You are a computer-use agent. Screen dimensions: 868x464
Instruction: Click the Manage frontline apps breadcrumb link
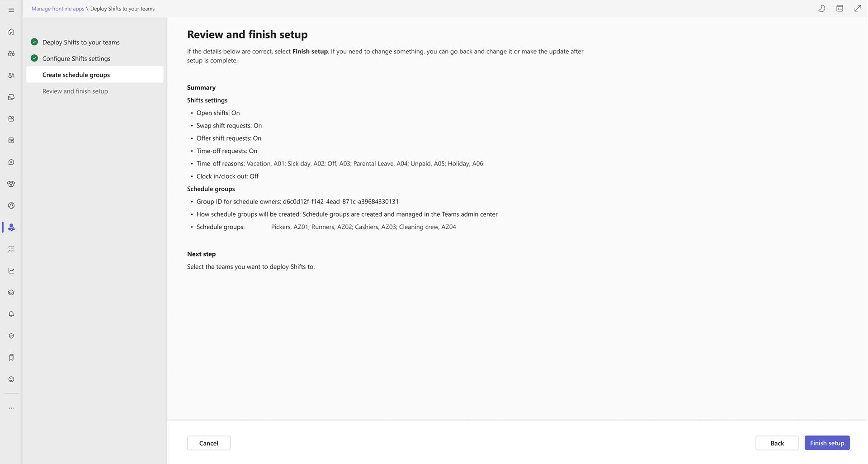[x=58, y=9]
